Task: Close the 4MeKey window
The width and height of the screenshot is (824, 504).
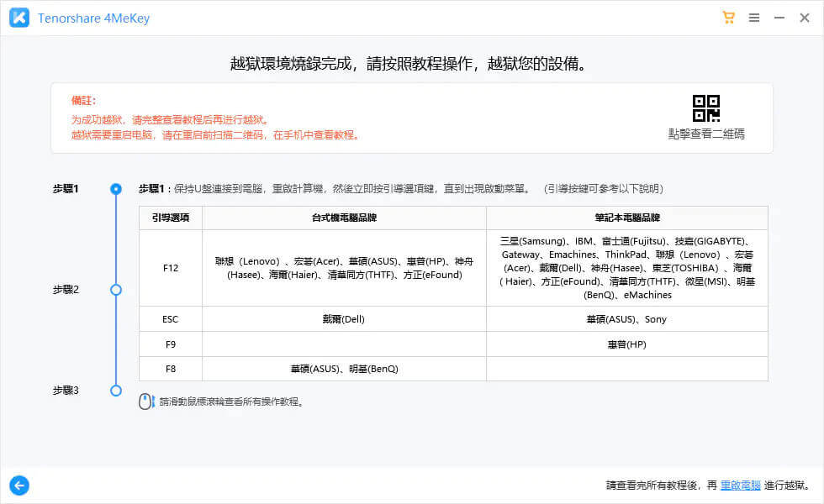Action: (805, 18)
